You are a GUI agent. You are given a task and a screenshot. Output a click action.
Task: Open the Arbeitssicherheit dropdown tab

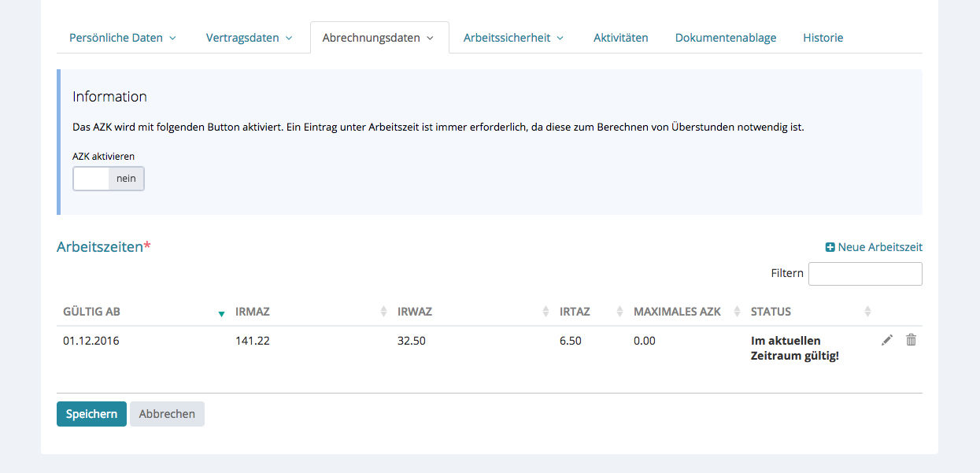513,38
